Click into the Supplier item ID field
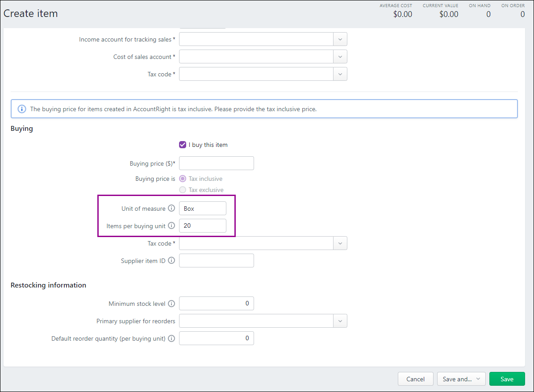 [x=217, y=261]
